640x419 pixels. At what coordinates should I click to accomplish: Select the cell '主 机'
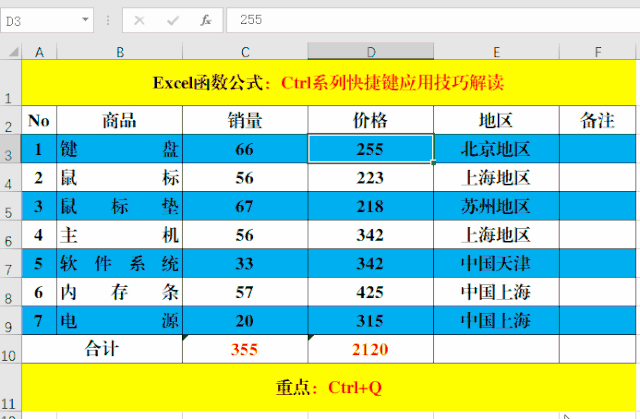(x=120, y=235)
